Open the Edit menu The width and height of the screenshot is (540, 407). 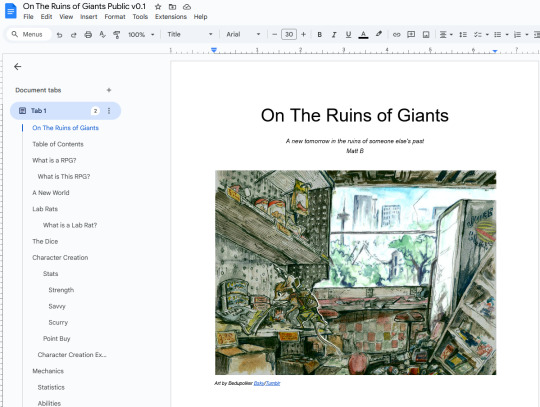tap(46, 17)
